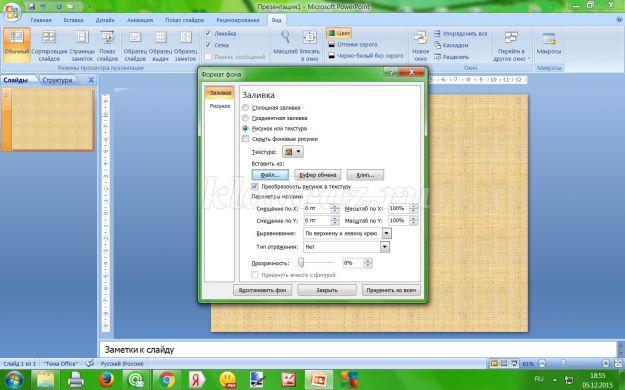Start Slide Show view from ribbon
Screen dimensions: 625x390
(x=107, y=37)
